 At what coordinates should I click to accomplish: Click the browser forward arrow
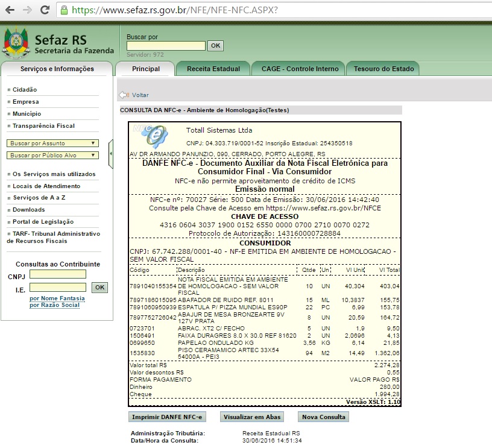point(27,10)
